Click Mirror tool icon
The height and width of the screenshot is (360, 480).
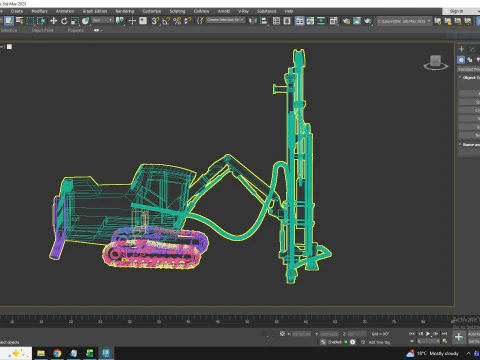coord(253,21)
